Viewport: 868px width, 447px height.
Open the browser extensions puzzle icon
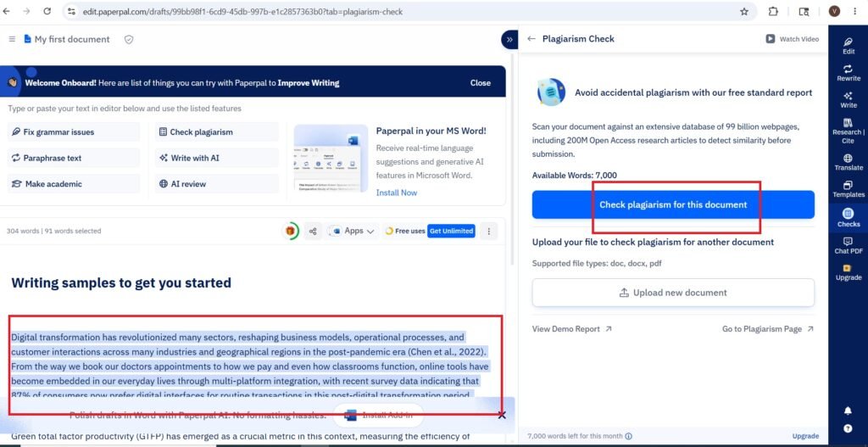773,12
